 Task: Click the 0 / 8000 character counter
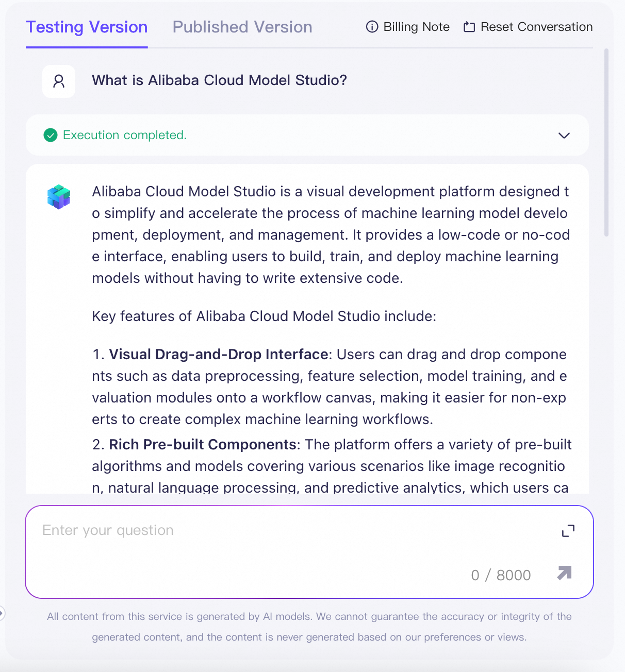[501, 575]
